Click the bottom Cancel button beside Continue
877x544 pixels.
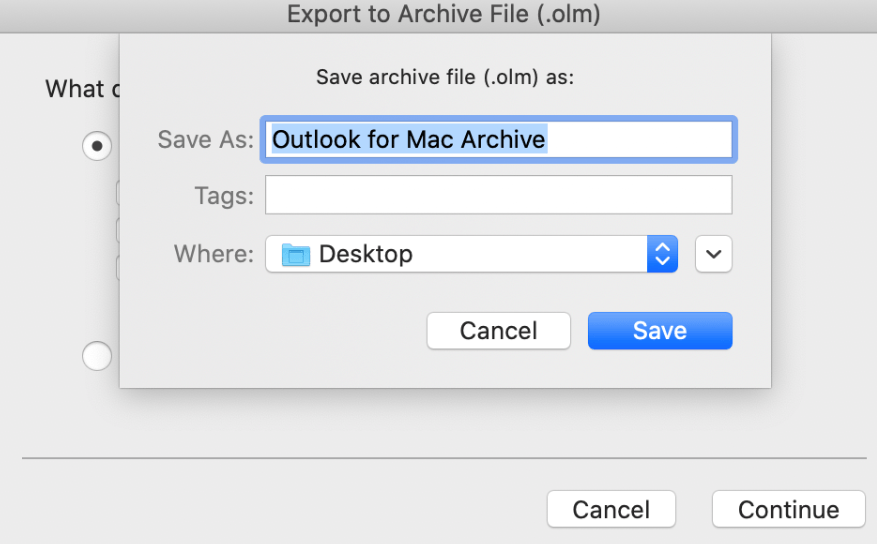coord(611,510)
